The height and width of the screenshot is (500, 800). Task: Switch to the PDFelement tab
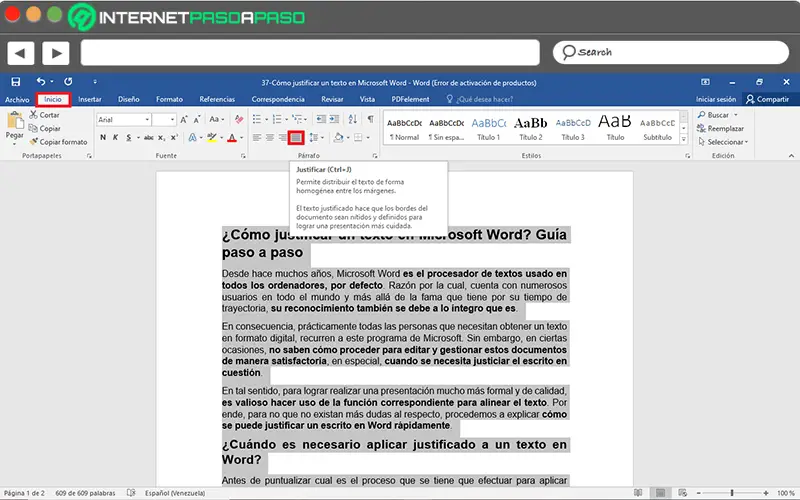[x=410, y=99]
